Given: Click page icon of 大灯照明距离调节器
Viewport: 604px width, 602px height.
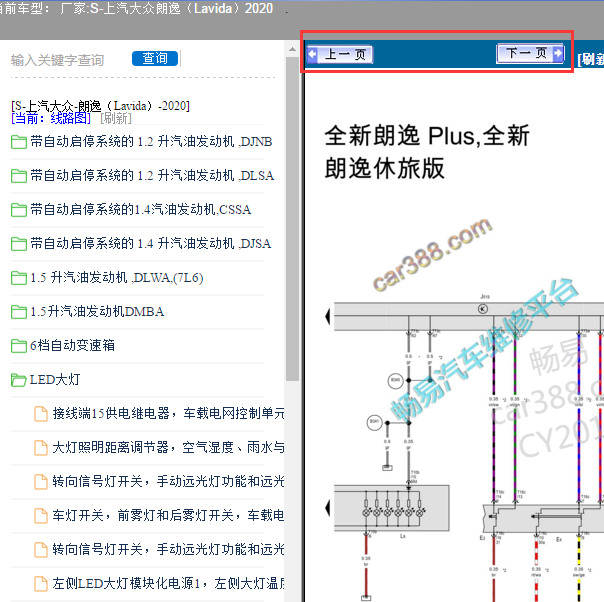Looking at the screenshot, I should pos(41,448).
